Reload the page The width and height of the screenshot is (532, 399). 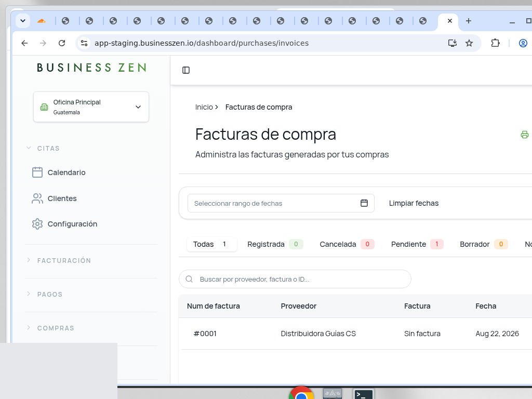click(x=62, y=43)
